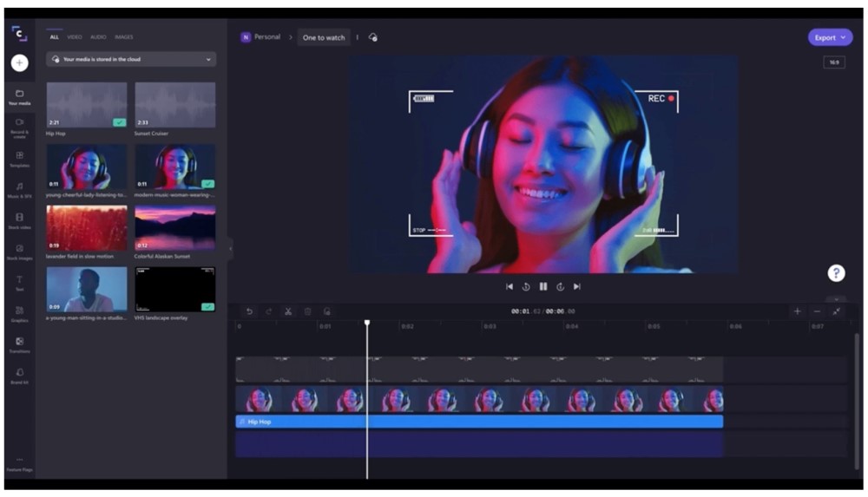Open the Stock video sidebar section
Image resolution: width=868 pixels, height=497 pixels.
pos(19,221)
